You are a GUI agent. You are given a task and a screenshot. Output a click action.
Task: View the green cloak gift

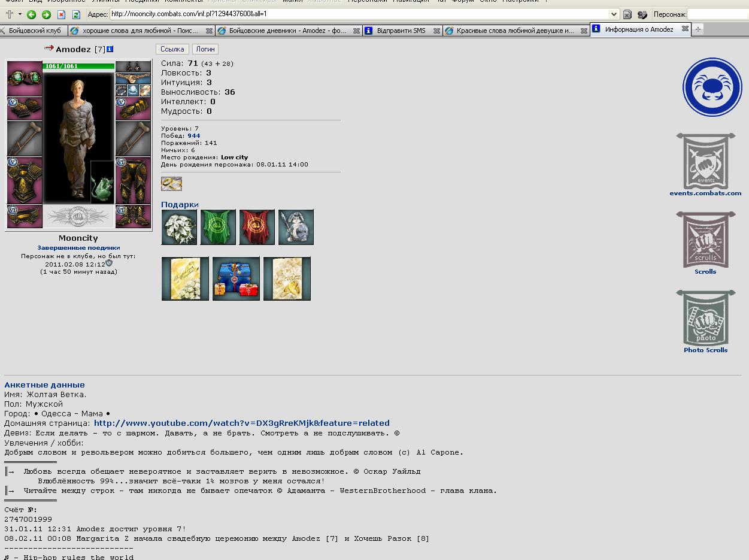tap(218, 227)
